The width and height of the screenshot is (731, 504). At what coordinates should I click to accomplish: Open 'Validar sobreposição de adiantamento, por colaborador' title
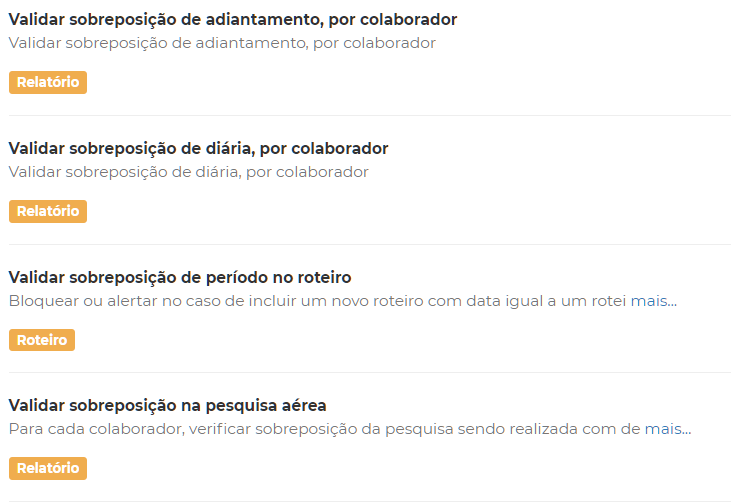click(x=233, y=20)
